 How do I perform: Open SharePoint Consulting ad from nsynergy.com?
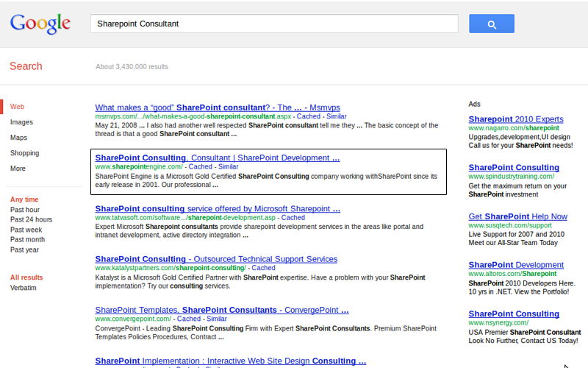point(514,314)
